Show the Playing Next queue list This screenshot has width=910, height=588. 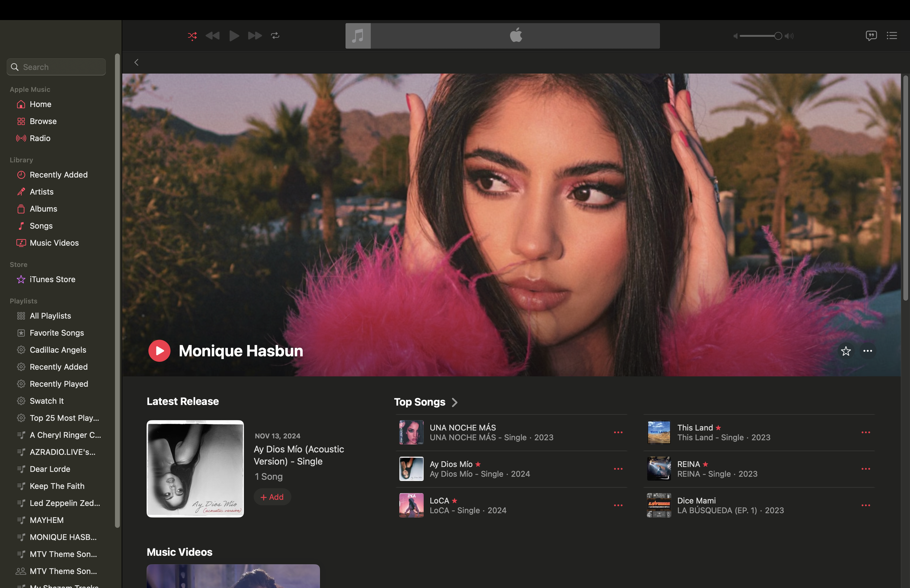coord(892,36)
